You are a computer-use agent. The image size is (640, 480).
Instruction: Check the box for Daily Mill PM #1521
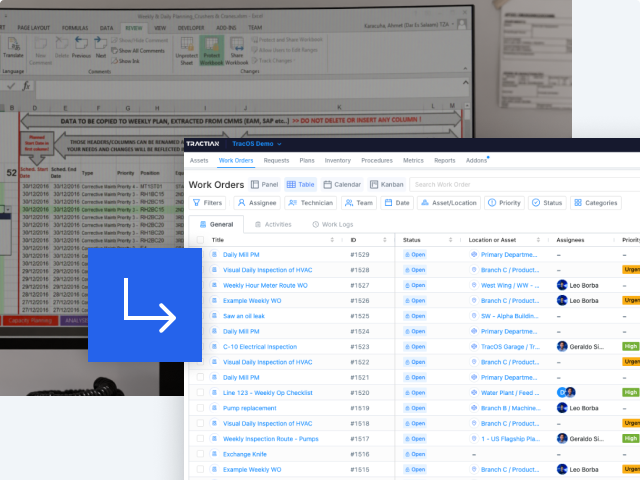200,377
